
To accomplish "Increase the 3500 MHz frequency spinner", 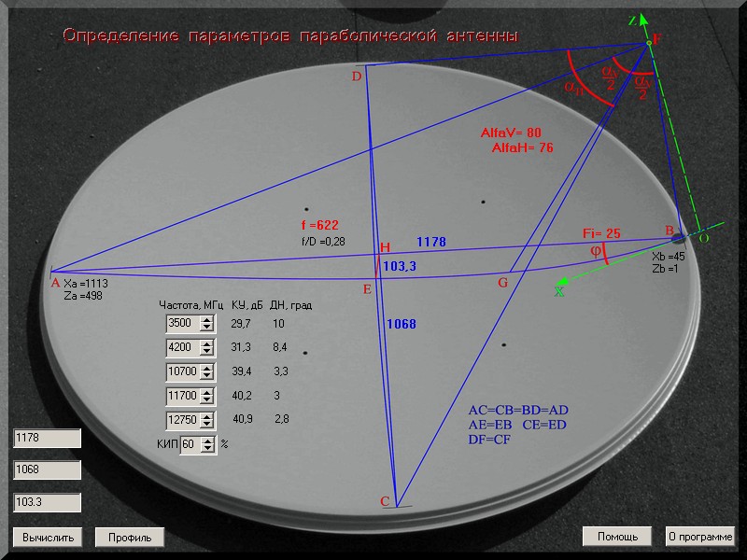I will click(x=206, y=319).
